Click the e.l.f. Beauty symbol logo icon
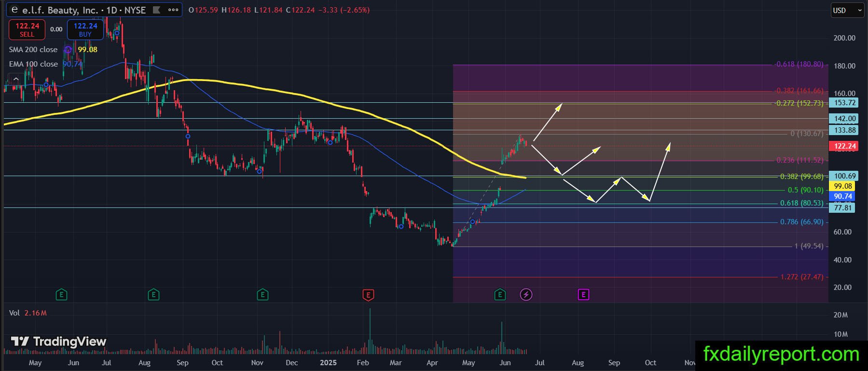Screen dimensions: 868x371 [14, 10]
